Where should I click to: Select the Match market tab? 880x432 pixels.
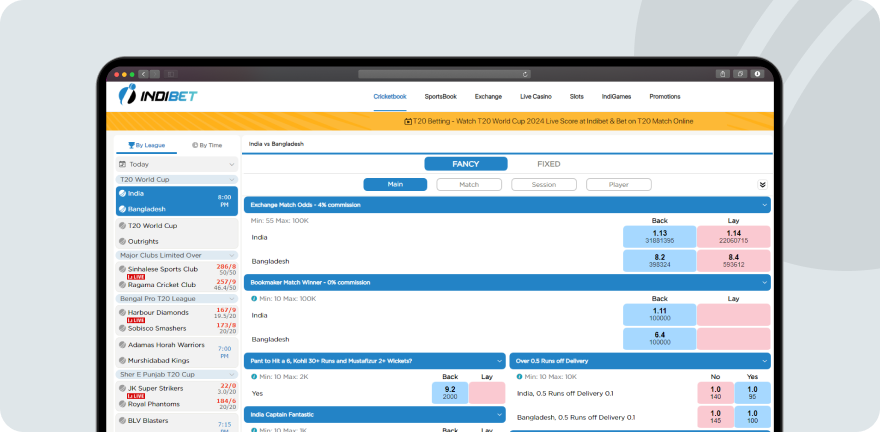pyautogui.click(x=469, y=185)
